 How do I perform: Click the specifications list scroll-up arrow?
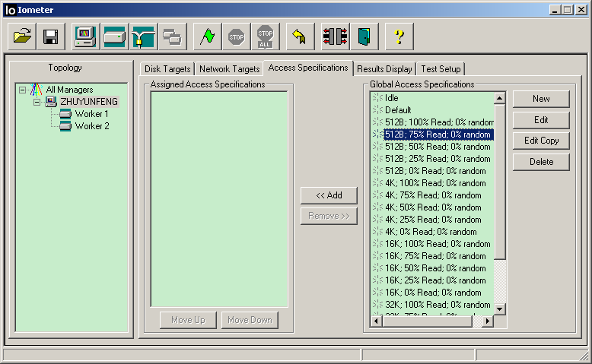(499, 99)
